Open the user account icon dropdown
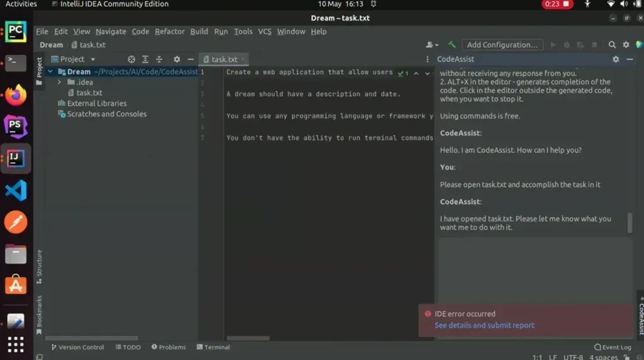 pos(431,45)
